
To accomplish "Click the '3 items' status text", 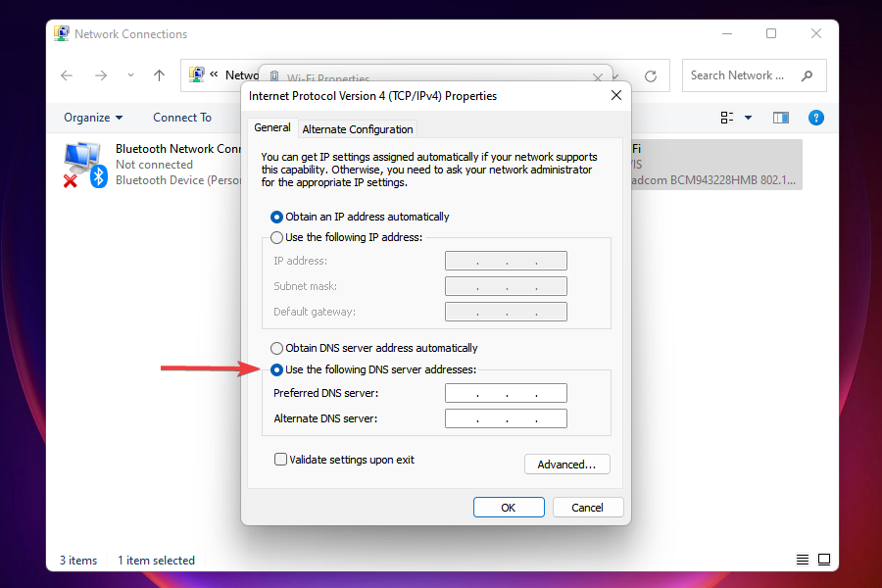I will [78, 561].
